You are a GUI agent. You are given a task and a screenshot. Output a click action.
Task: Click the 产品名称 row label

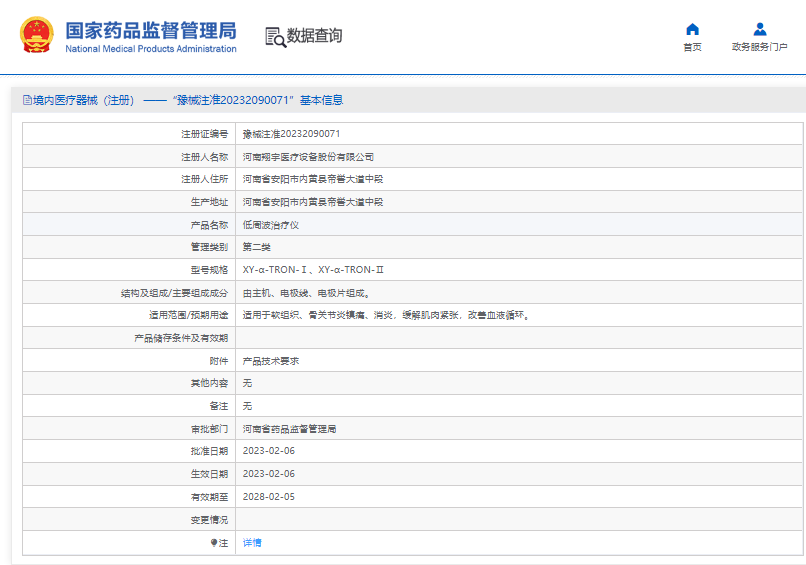[x=209, y=225]
